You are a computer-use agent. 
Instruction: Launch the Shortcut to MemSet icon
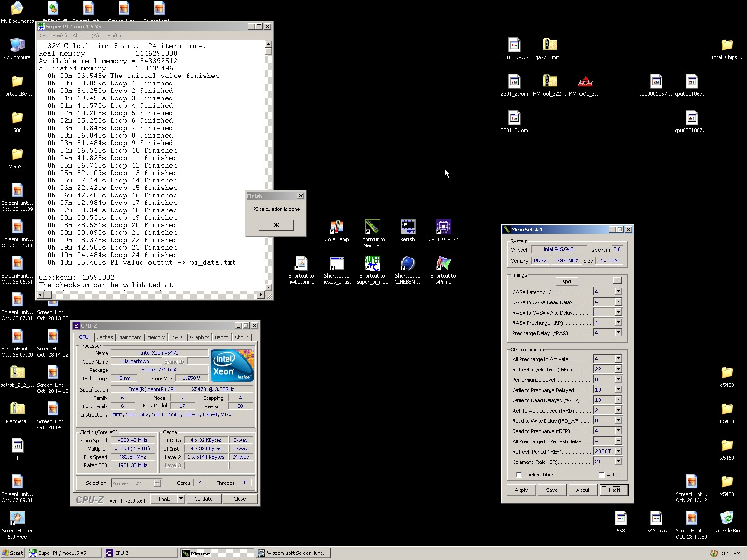[x=372, y=233]
